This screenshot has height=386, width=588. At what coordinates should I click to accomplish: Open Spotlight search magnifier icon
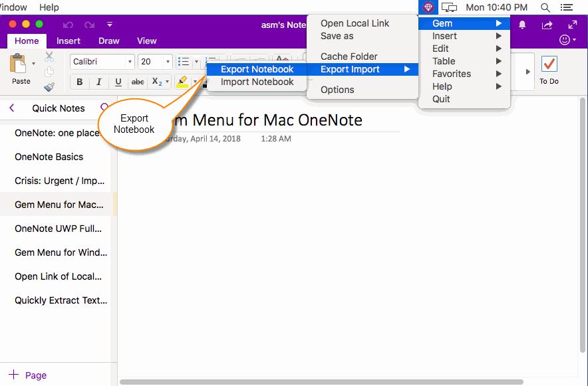pyautogui.click(x=545, y=7)
